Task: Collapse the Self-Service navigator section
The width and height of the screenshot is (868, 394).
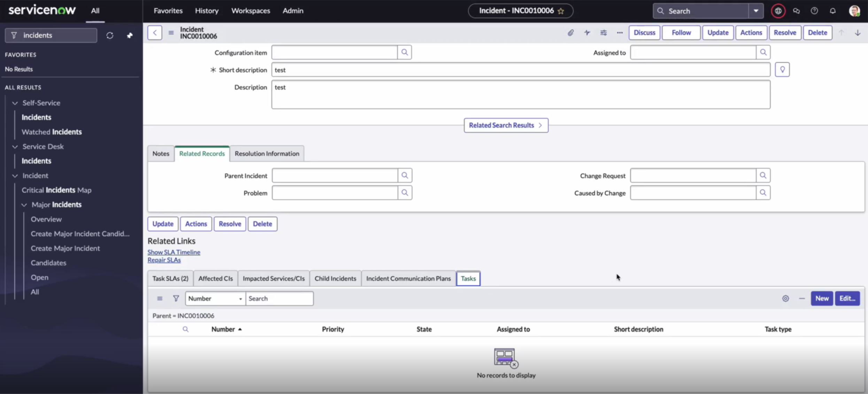Action: click(15, 103)
